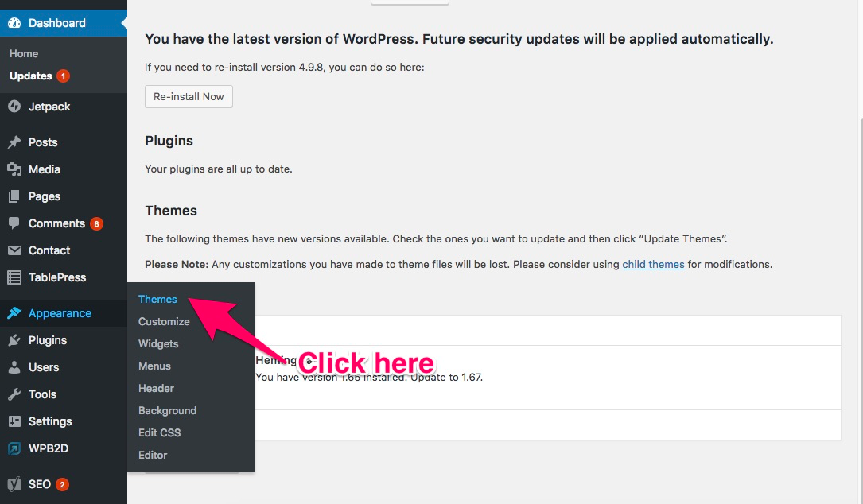This screenshot has width=863, height=504.
Task: Click the Users person icon
Action: pyautogui.click(x=14, y=367)
